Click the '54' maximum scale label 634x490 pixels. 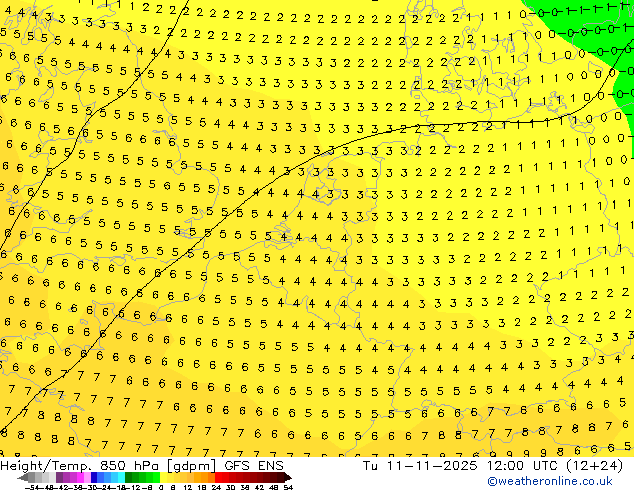288,487
